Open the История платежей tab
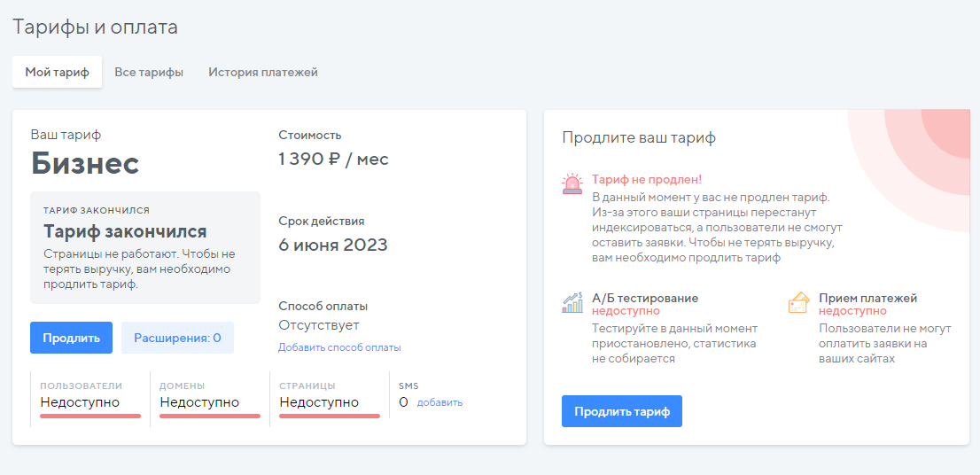980x475 pixels. pyautogui.click(x=263, y=72)
